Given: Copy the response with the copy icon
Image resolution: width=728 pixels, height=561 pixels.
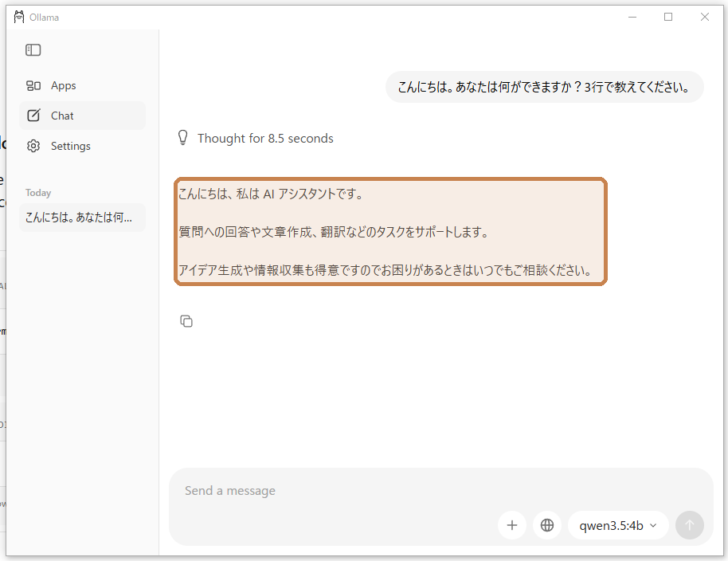Looking at the screenshot, I should coord(186,321).
